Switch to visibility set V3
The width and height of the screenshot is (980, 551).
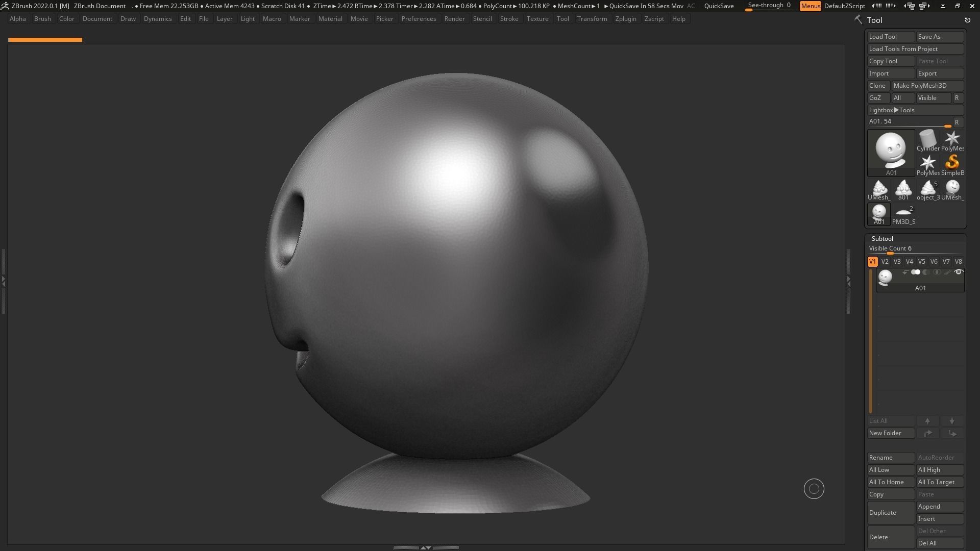tap(897, 262)
